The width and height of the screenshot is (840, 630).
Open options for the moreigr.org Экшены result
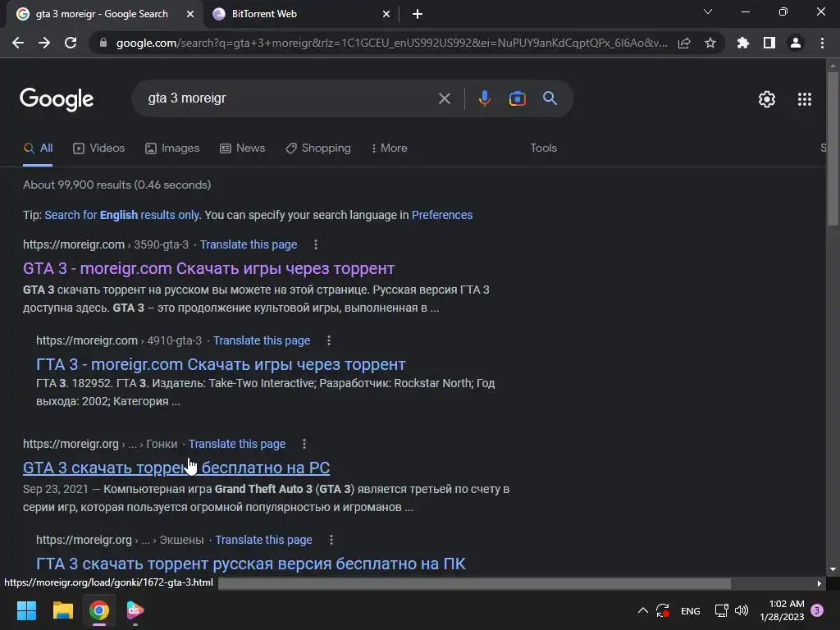[x=331, y=540]
